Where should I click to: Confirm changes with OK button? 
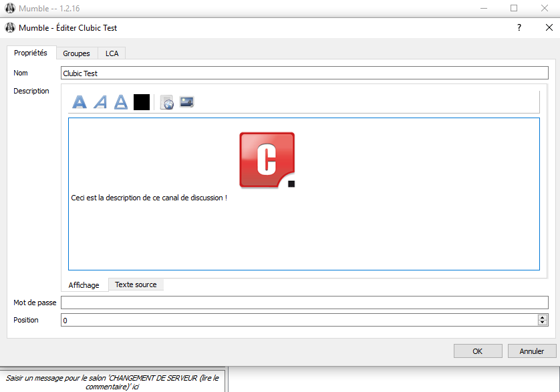coord(478,351)
